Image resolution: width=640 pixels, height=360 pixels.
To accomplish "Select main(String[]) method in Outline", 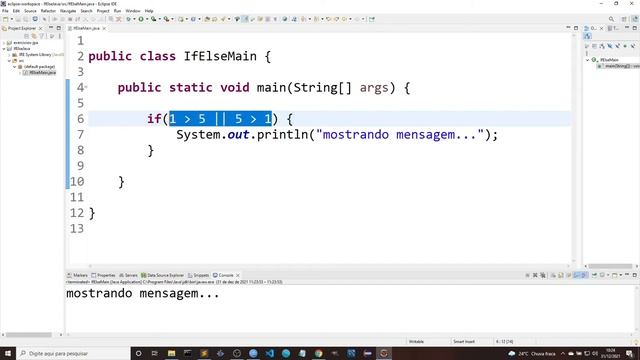I will tap(619, 66).
